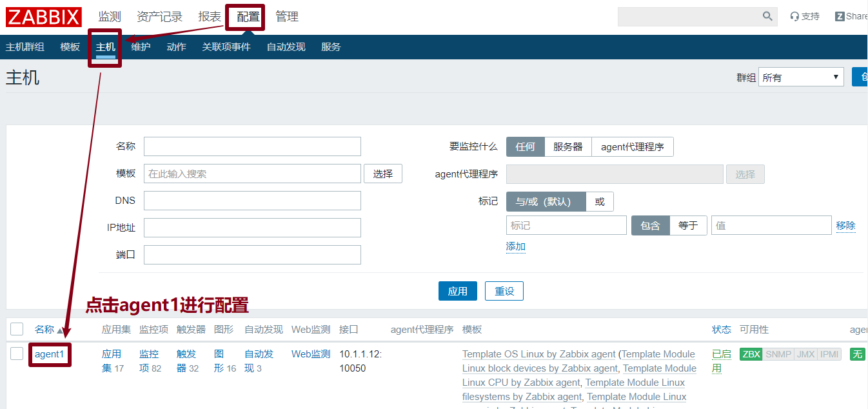Go to 主机 submenu
Screen dimensions: 868x409
click(x=106, y=47)
